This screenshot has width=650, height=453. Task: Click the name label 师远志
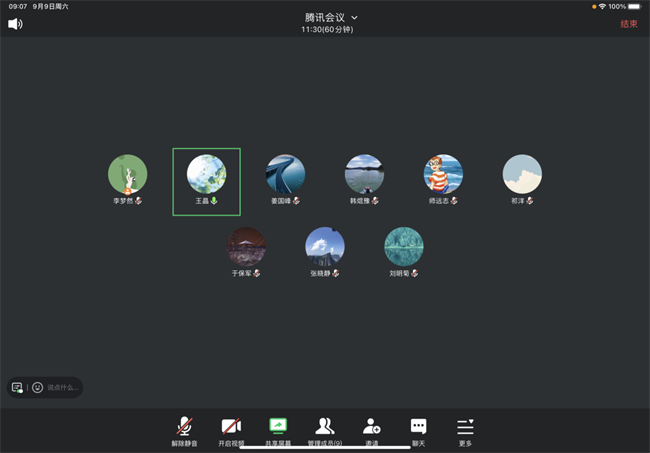(x=439, y=201)
